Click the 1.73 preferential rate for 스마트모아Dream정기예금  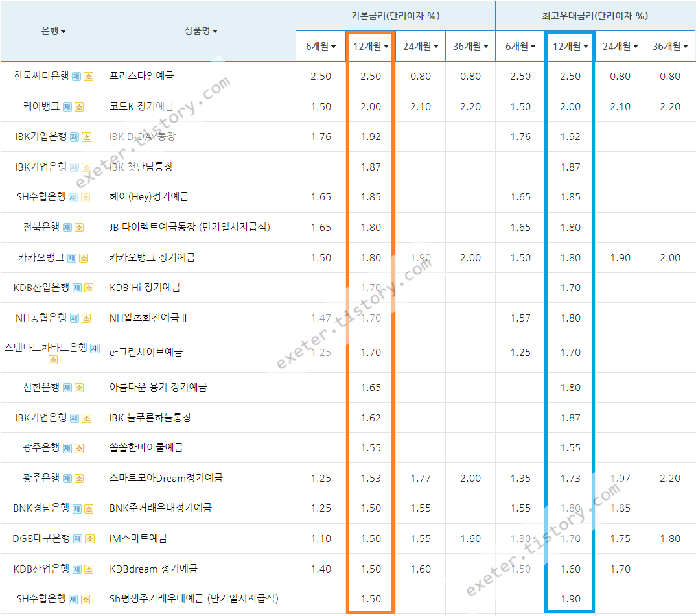570,479
